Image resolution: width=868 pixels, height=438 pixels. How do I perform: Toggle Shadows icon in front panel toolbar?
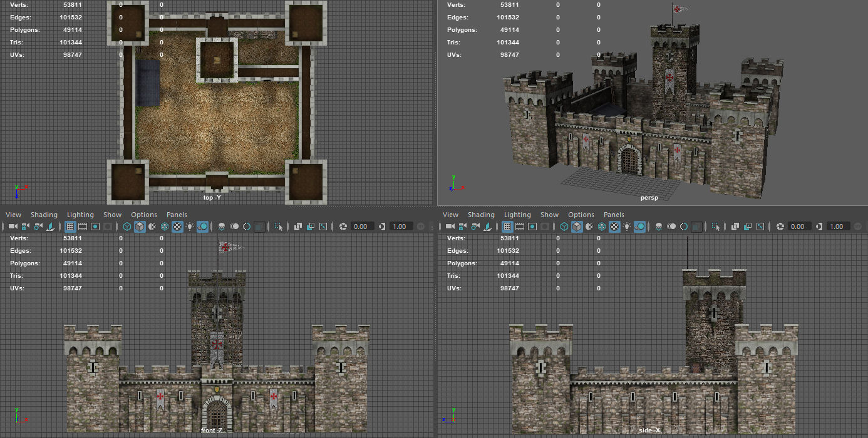203,227
